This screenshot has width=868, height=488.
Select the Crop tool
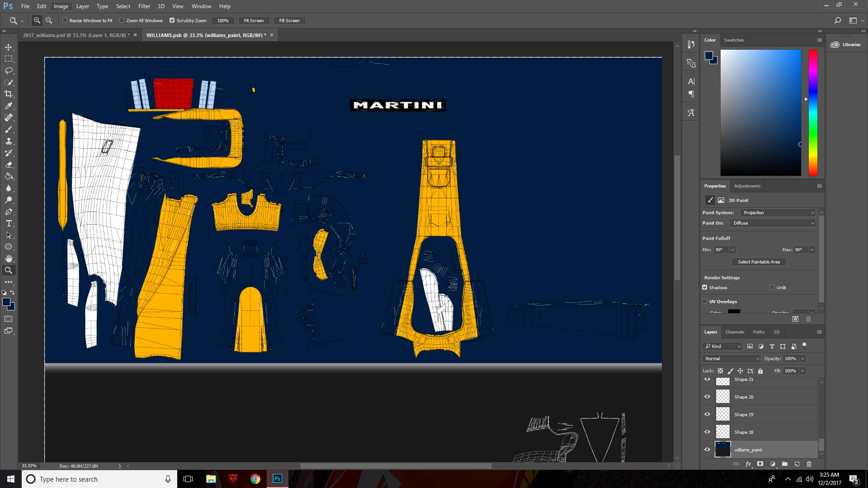click(x=9, y=94)
